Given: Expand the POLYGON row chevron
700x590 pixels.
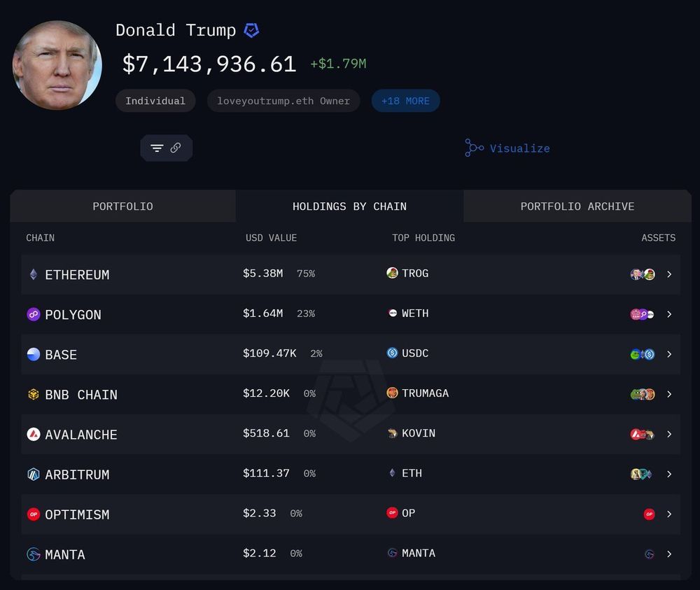Looking at the screenshot, I should click(x=669, y=314).
